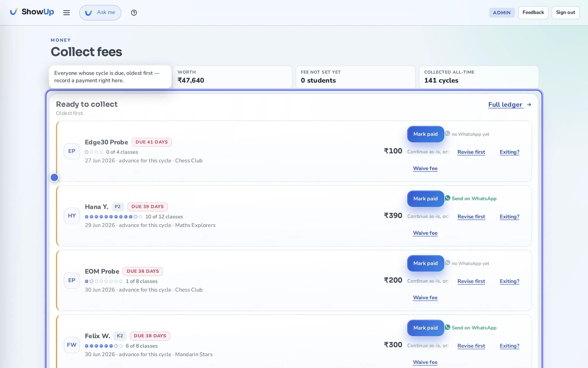Open the hamburger navigation menu
588x368 pixels.
coord(66,12)
